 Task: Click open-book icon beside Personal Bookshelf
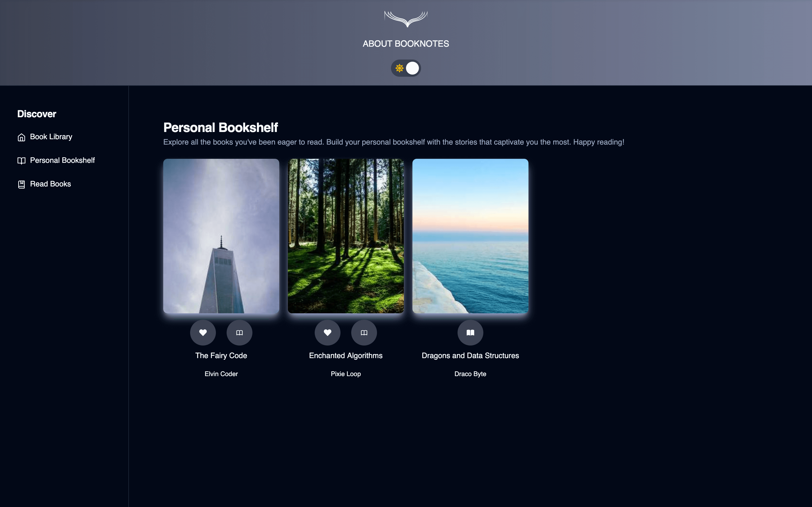[21, 161]
